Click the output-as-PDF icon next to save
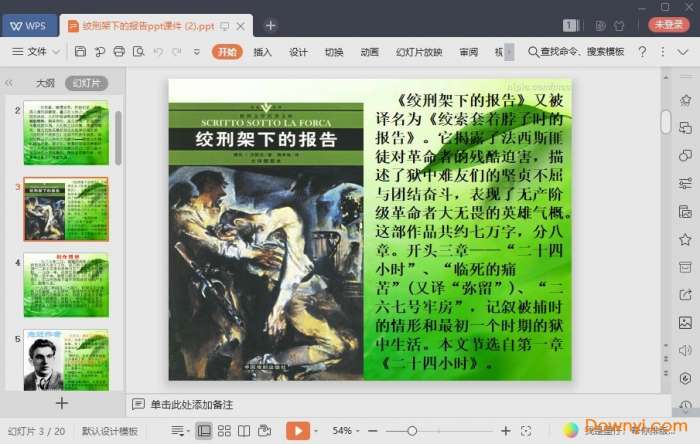 pos(100,52)
